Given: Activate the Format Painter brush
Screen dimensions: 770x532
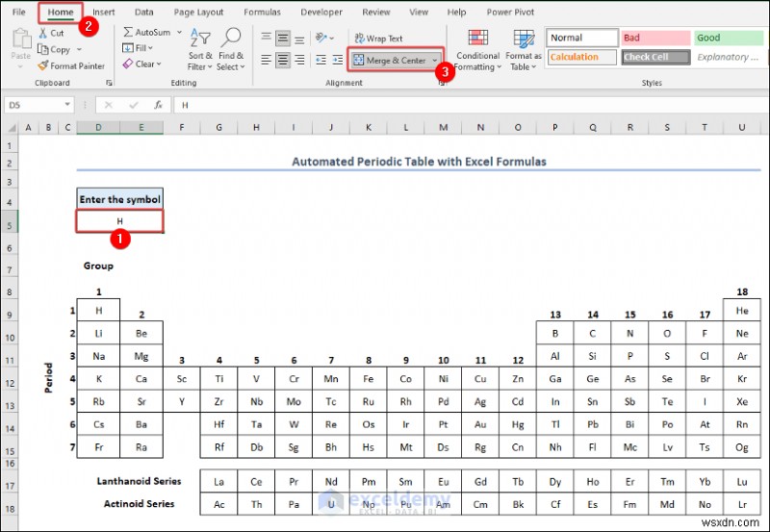Looking at the screenshot, I should coord(43,65).
